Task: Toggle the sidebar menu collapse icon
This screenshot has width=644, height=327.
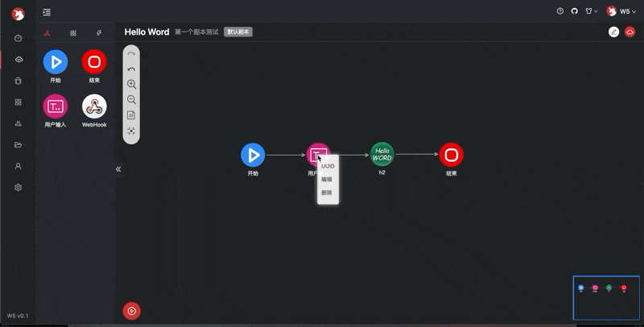Action: click(x=47, y=12)
